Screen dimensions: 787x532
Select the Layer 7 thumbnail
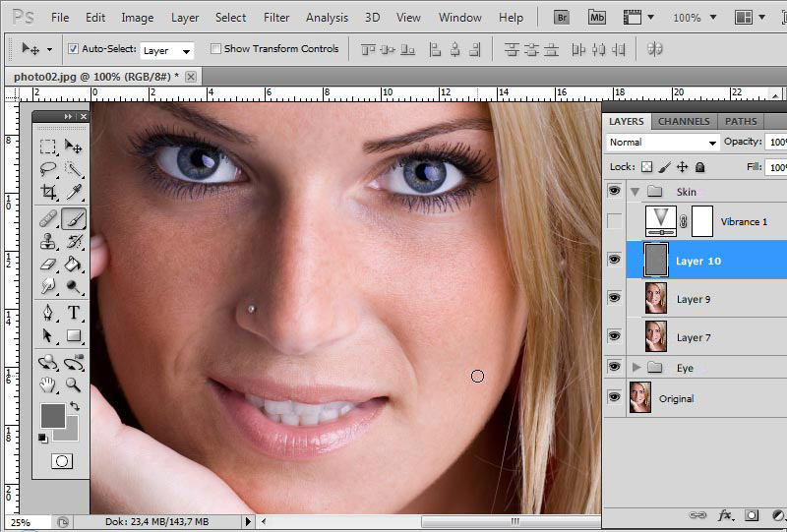point(655,336)
